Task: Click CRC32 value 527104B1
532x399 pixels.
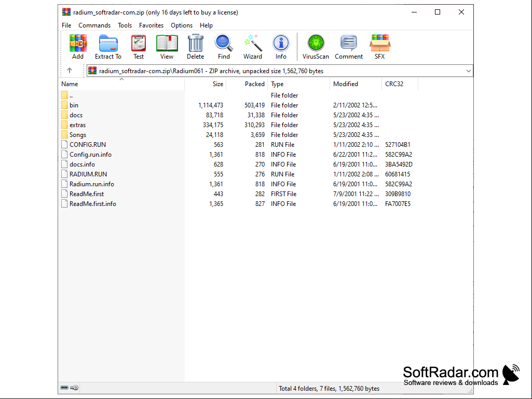Action: (398, 145)
